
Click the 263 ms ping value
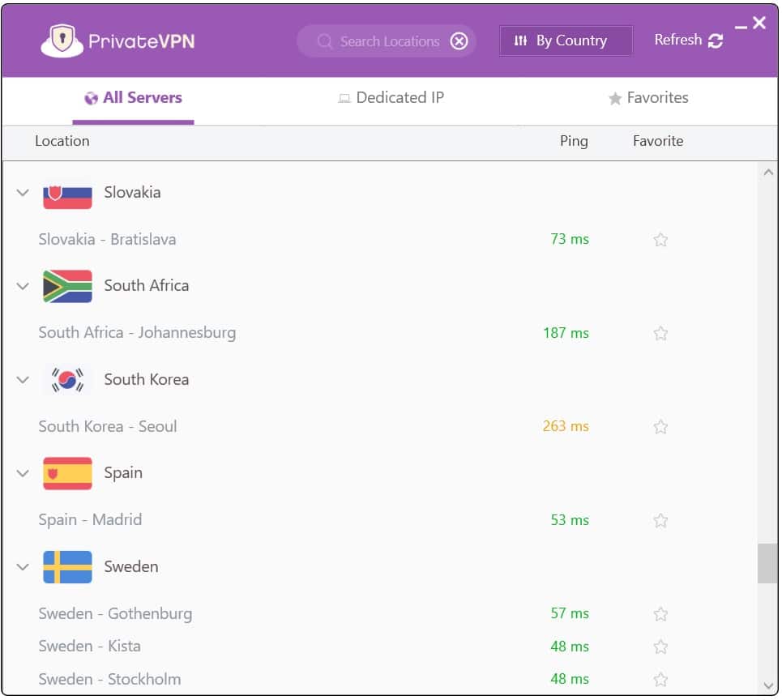566,426
